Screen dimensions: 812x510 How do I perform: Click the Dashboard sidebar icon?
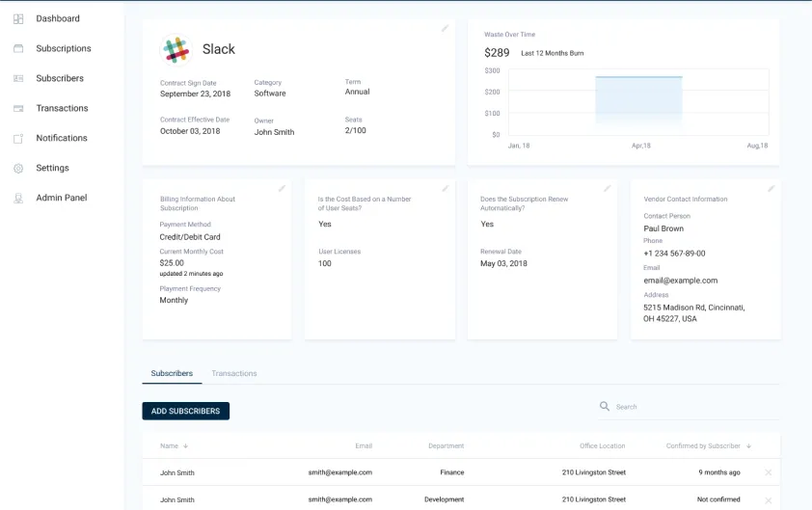(x=18, y=19)
